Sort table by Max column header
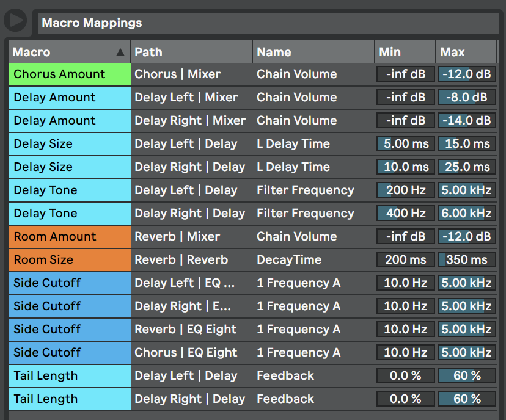This screenshot has height=420, width=506. [467, 52]
